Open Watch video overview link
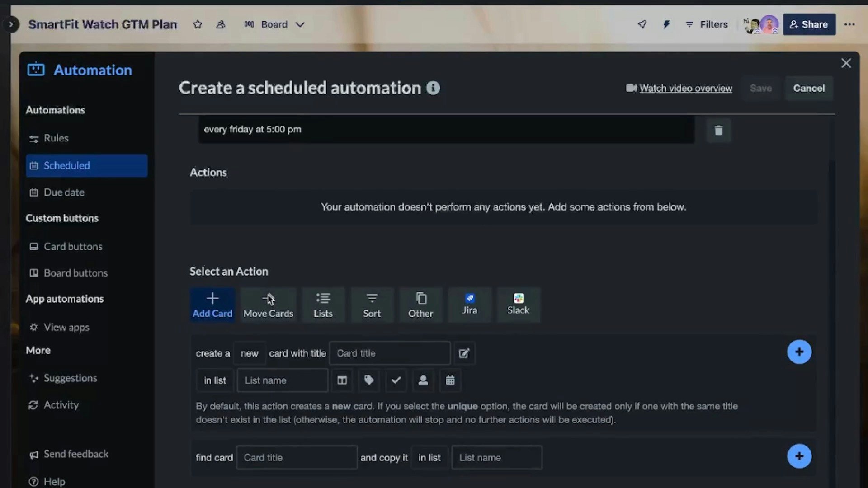 pos(685,89)
